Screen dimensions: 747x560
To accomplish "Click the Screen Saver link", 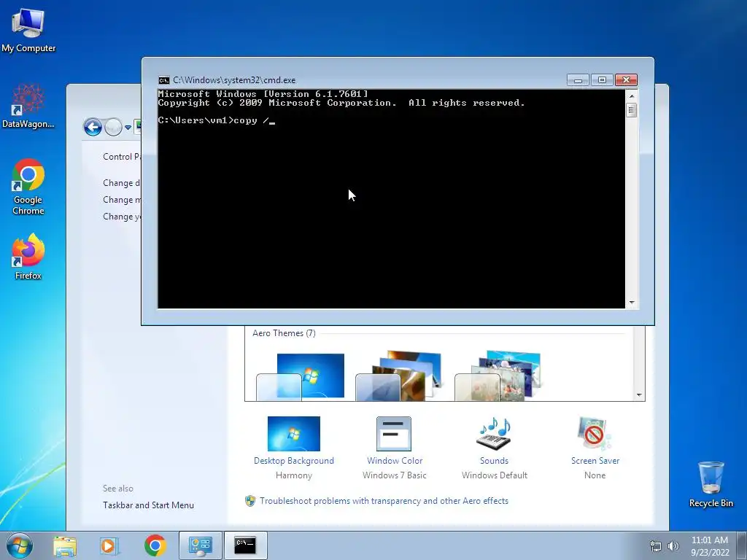I will click(x=595, y=461).
